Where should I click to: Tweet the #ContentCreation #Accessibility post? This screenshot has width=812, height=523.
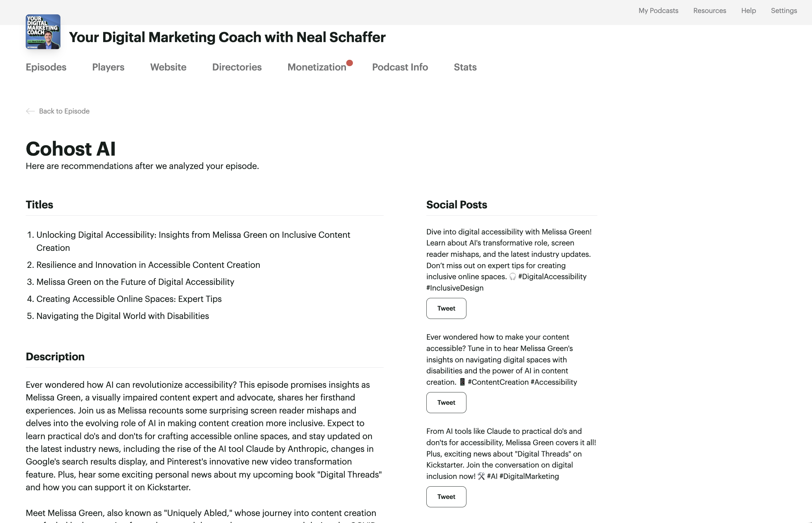click(x=446, y=402)
